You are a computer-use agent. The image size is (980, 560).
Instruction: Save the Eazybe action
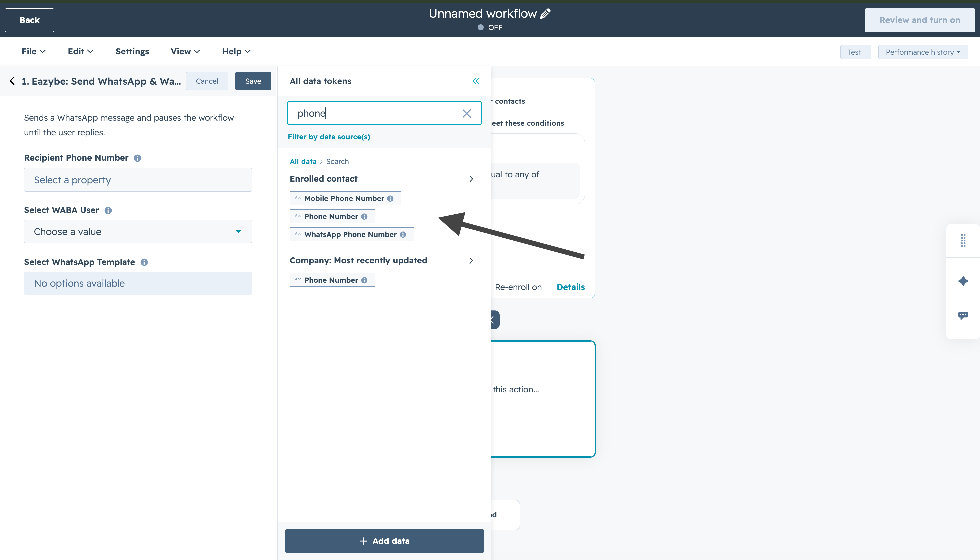coord(253,81)
